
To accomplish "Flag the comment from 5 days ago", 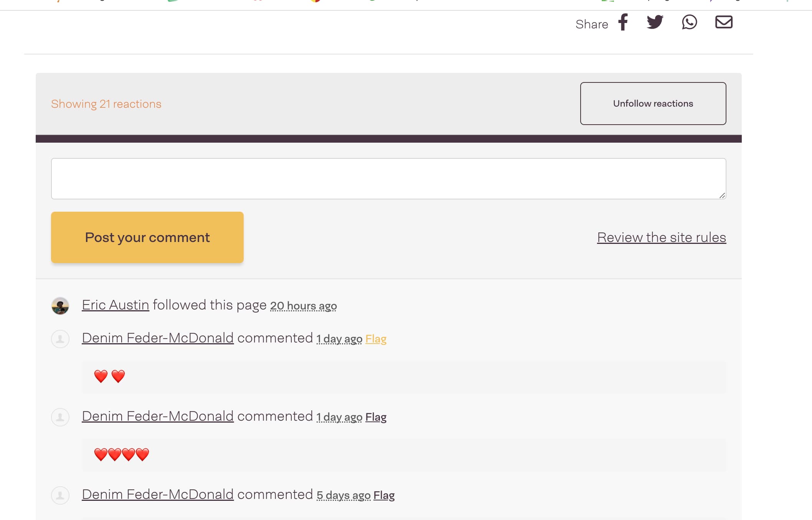I will pos(384,495).
